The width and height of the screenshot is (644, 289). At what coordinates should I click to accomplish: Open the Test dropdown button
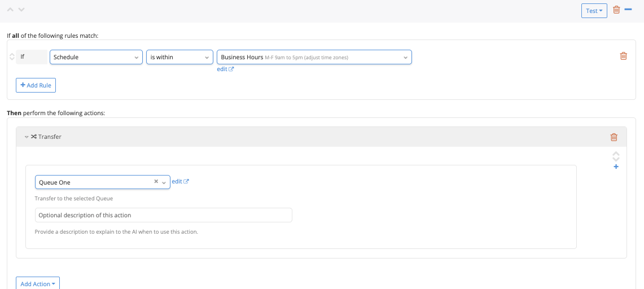click(594, 11)
